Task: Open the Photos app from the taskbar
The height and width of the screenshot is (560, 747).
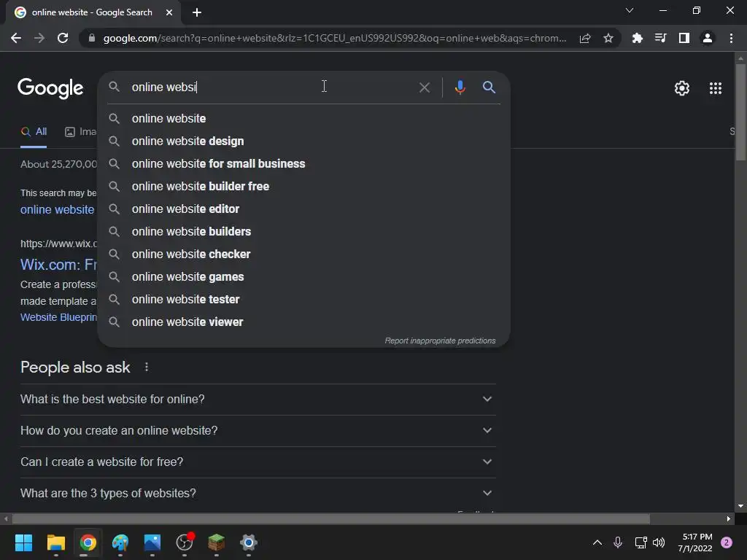Action: (x=152, y=542)
